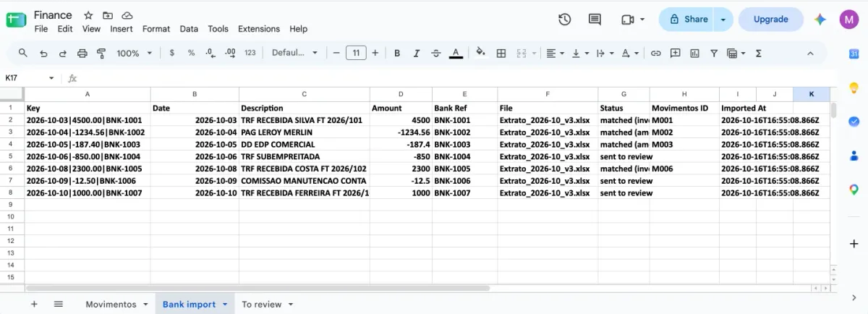This screenshot has width=868, height=314.
Task: Format as percent
Action: [x=191, y=53]
